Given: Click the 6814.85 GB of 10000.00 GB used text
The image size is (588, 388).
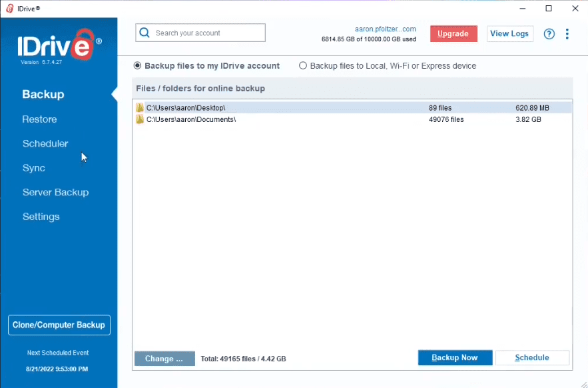Looking at the screenshot, I should click(369, 39).
